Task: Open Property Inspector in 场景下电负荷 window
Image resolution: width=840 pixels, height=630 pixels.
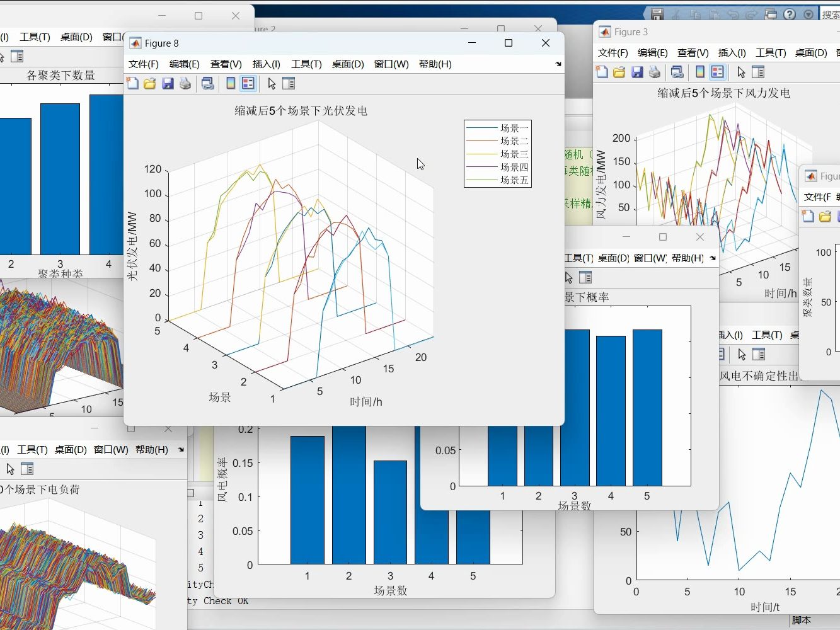Action: point(27,469)
